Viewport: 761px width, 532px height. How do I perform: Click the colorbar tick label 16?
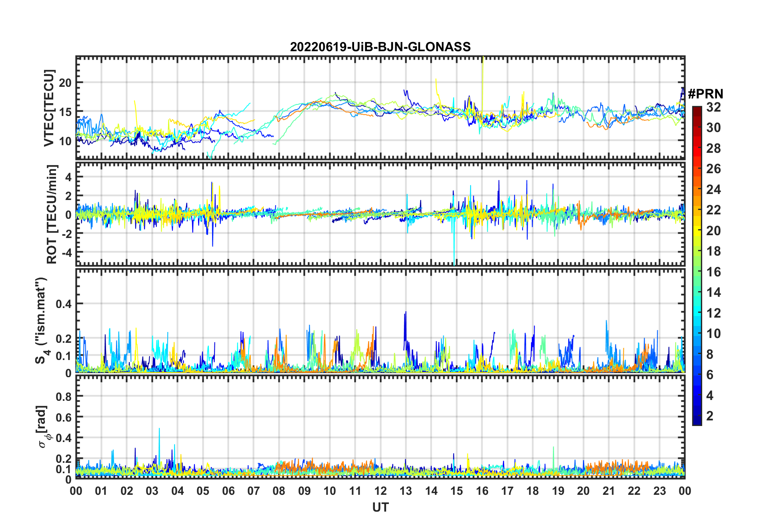(x=713, y=272)
